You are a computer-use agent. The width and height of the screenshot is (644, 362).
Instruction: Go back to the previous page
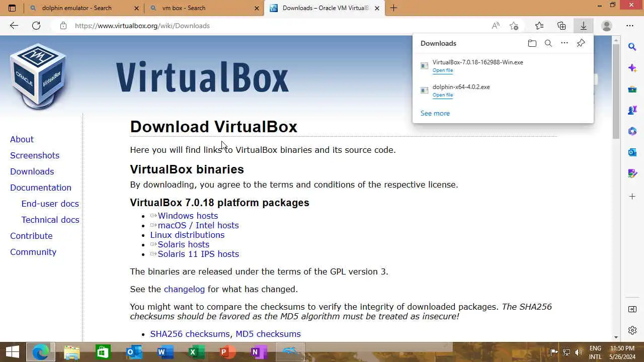click(x=14, y=26)
